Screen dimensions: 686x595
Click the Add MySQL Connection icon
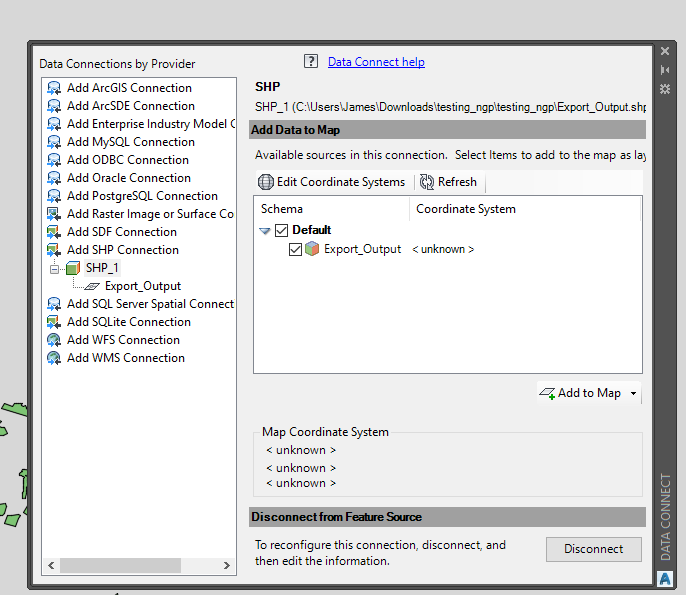tap(54, 142)
